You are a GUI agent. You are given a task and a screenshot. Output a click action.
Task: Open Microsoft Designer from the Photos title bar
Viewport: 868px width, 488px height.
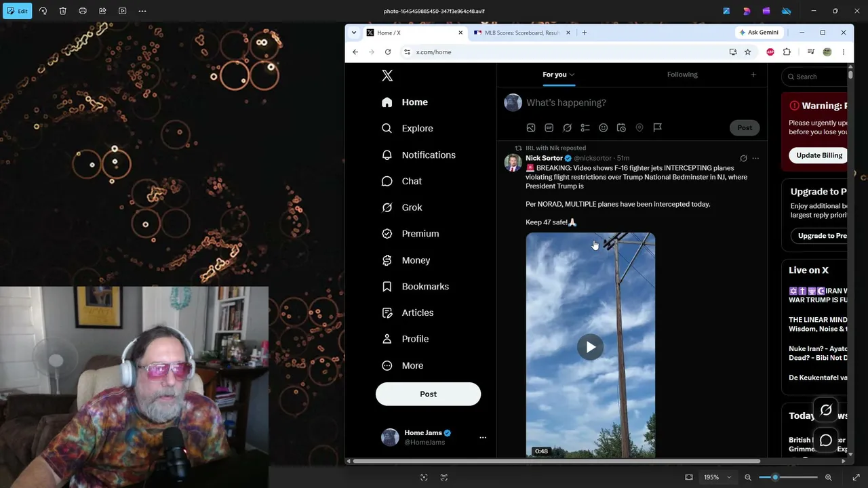(x=747, y=11)
